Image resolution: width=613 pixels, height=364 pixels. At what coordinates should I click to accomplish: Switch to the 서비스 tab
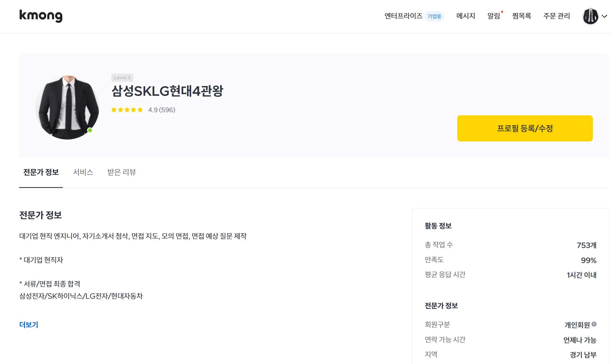(83, 172)
